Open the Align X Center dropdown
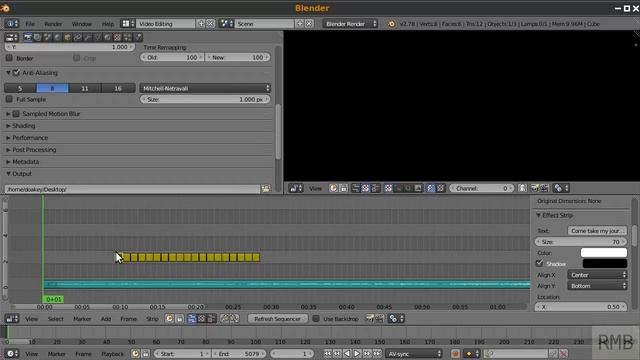Screen dimensions: 640x360 coord(597,275)
